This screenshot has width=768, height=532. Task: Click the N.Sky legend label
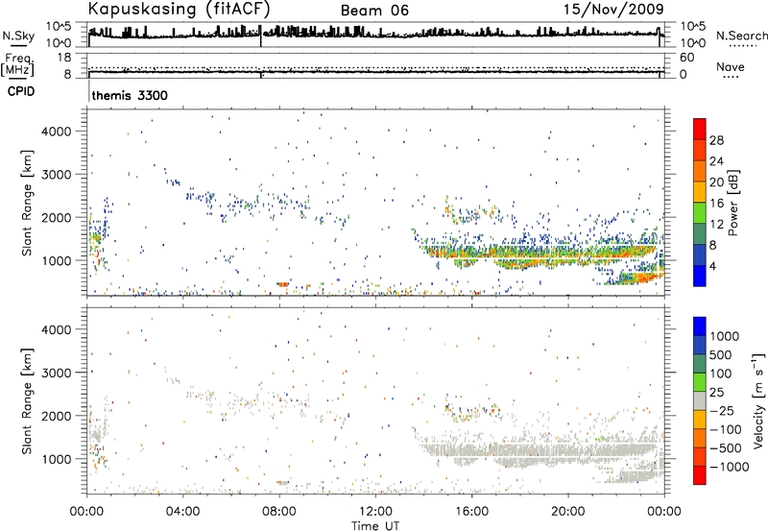coord(18,36)
